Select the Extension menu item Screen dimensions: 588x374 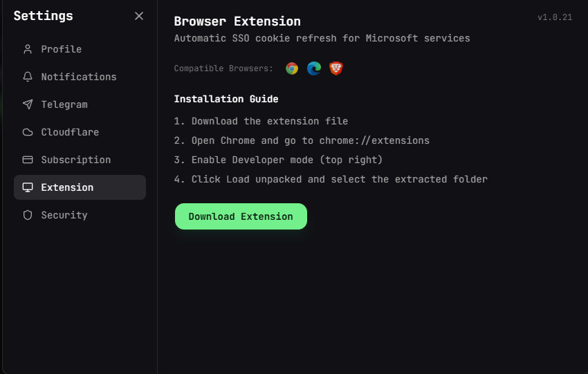tap(80, 187)
